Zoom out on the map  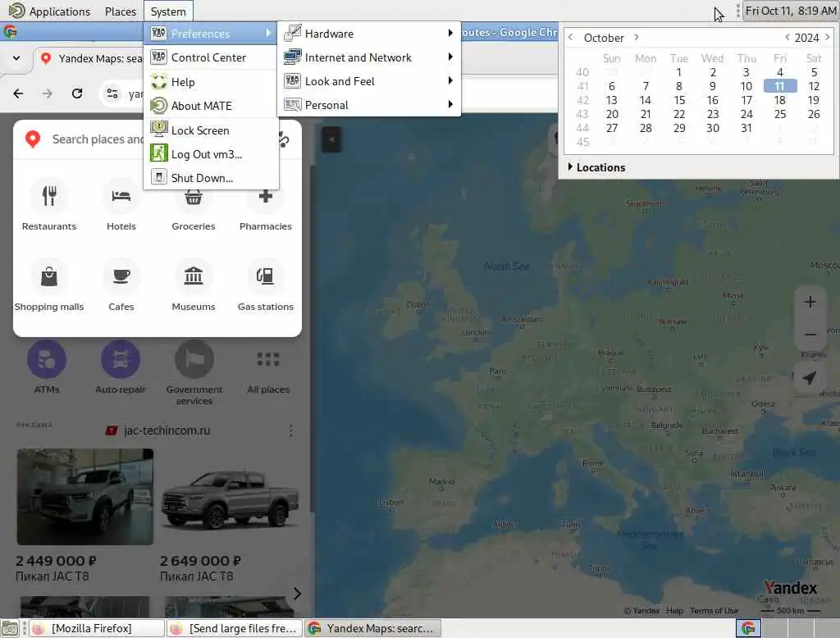click(810, 335)
